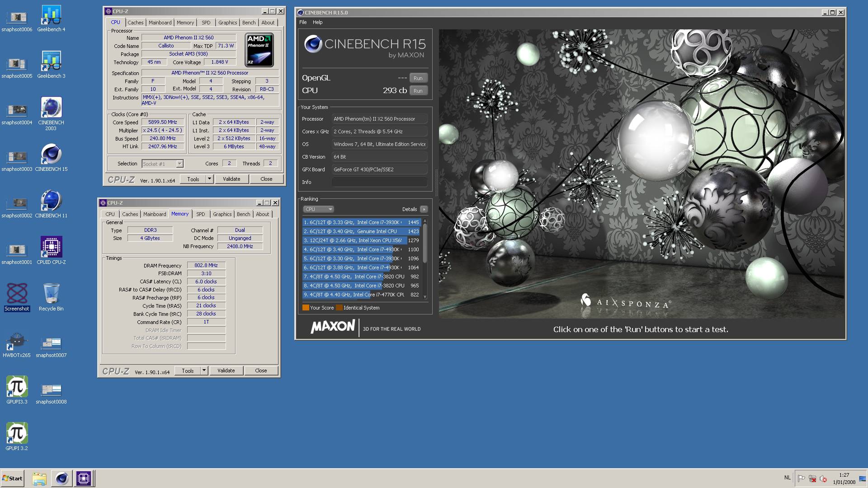Screen dimensions: 868x488
Task: Click the muted volume tray icon
Action: click(823, 479)
